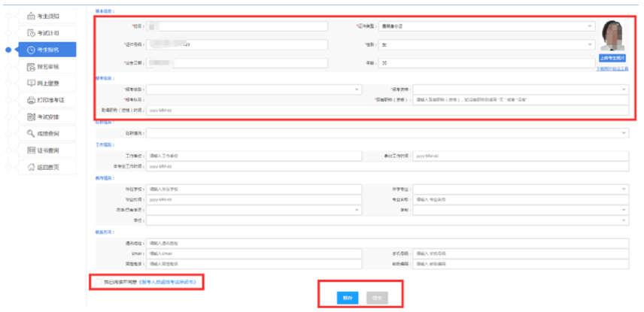Click the blue 上传考生照片 button

[612, 58]
